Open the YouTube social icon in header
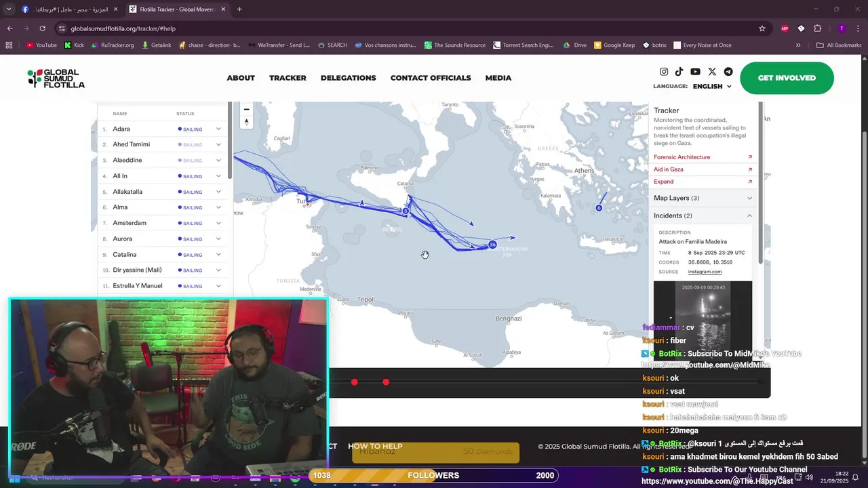The width and height of the screenshot is (868, 488). 695,72
